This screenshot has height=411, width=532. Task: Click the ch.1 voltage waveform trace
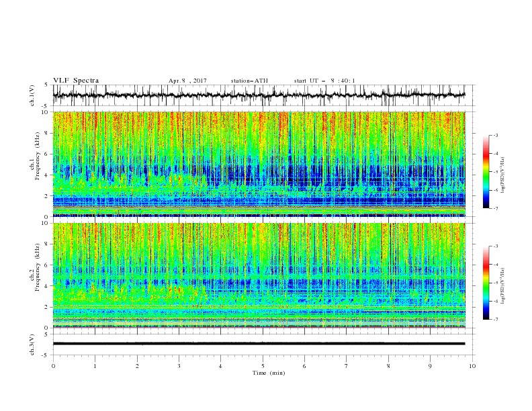(x=259, y=95)
